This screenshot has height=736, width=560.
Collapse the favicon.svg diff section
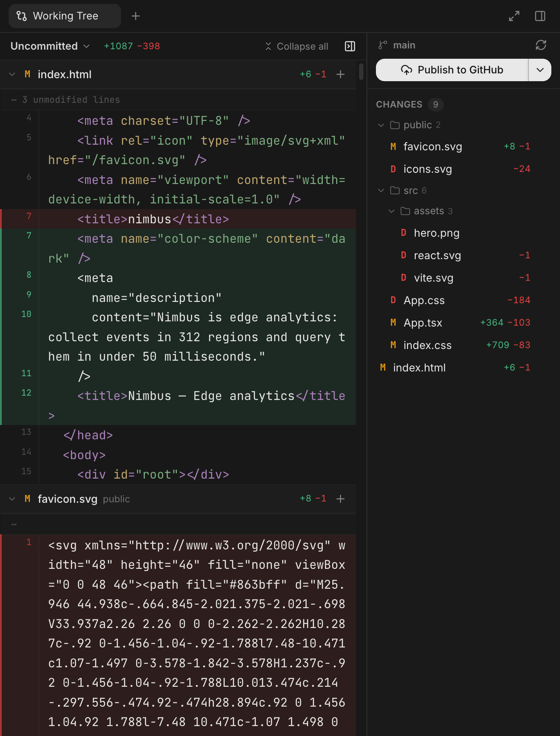[x=12, y=499]
